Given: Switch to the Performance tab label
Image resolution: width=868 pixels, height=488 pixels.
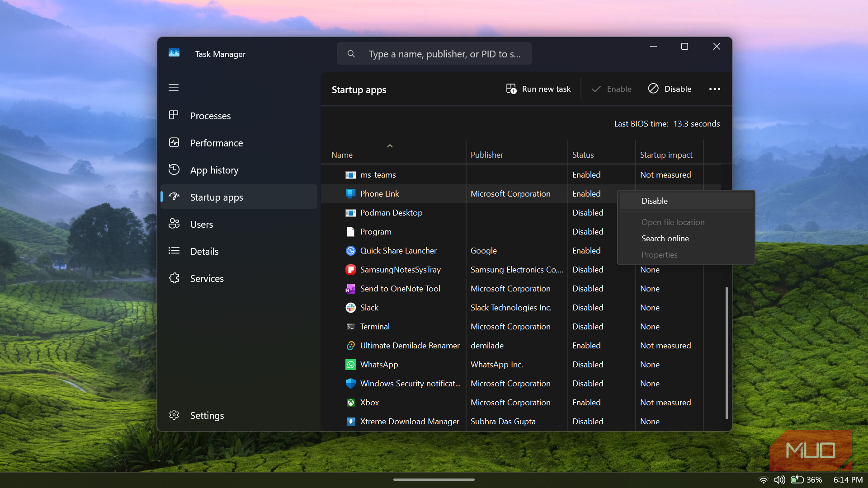Looking at the screenshot, I should (217, 143).
